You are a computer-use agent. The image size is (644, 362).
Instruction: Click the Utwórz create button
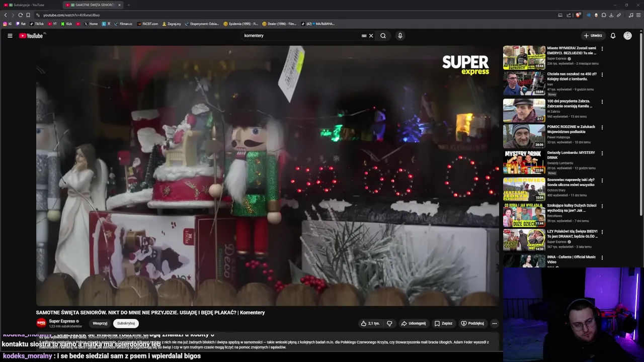(593, 36)
